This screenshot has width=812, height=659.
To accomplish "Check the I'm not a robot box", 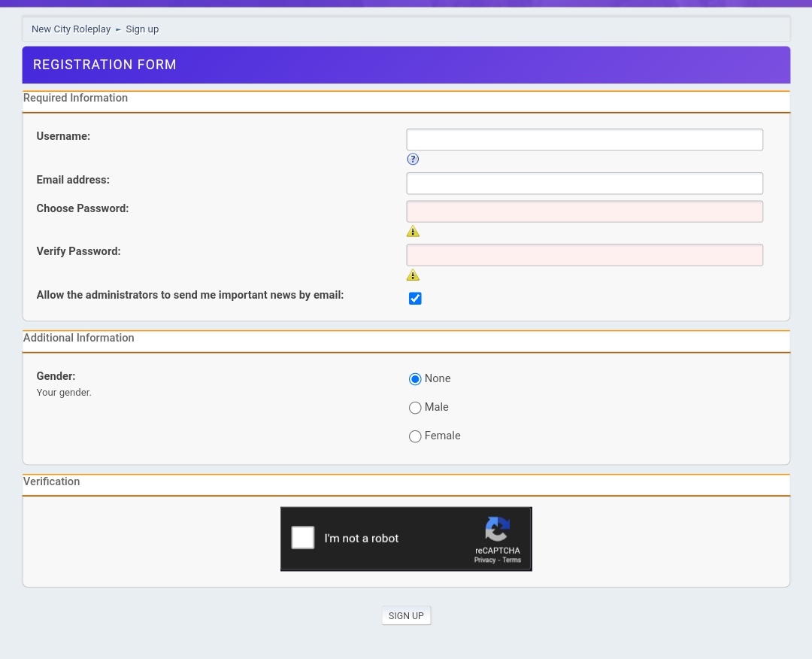I will (303, 537).
